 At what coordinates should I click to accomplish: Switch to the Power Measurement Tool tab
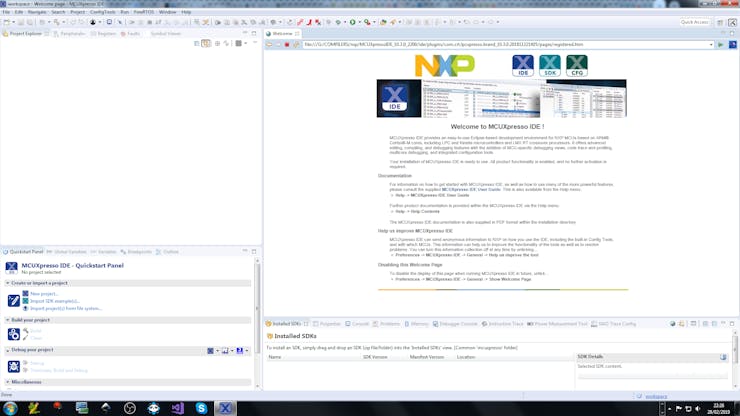point(557,324)
